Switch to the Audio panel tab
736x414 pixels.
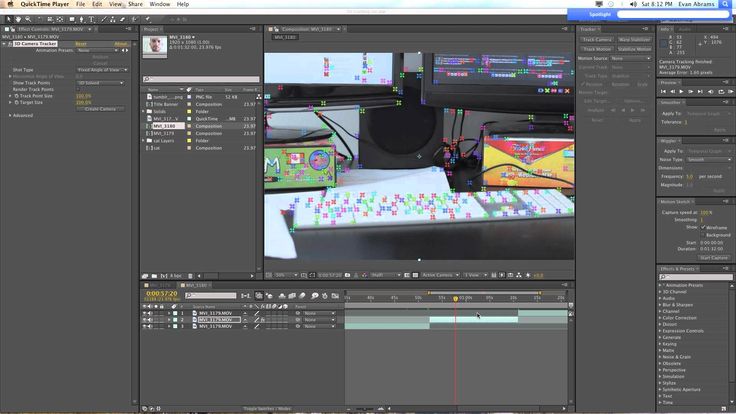[x=684, y=29]
